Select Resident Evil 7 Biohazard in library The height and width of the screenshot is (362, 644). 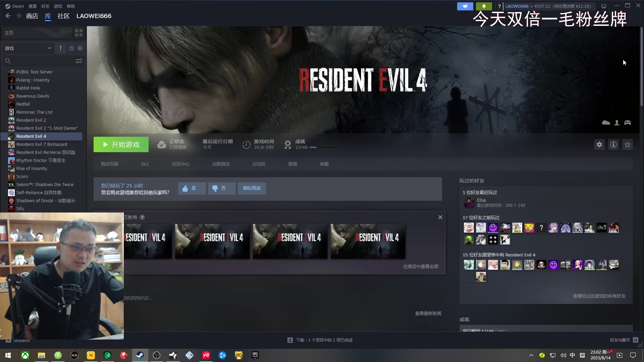tap(42, 144)
